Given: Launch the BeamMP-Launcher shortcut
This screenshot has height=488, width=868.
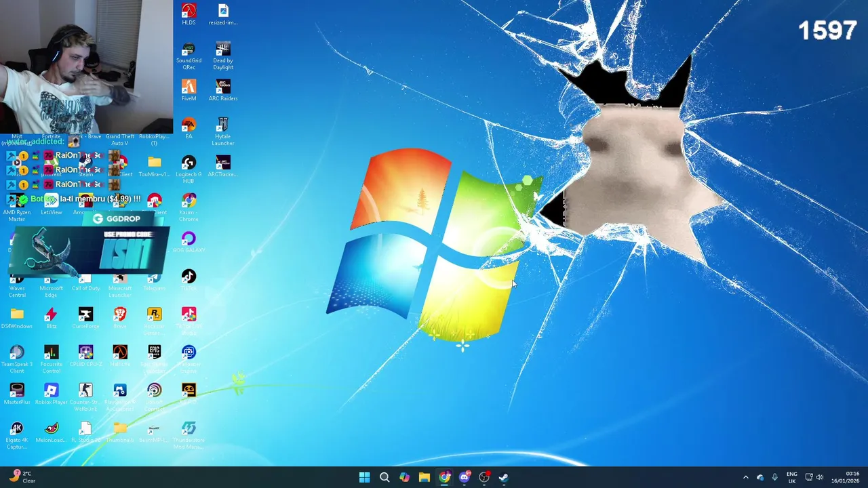Looking at the screenshot, I should 155,432.
